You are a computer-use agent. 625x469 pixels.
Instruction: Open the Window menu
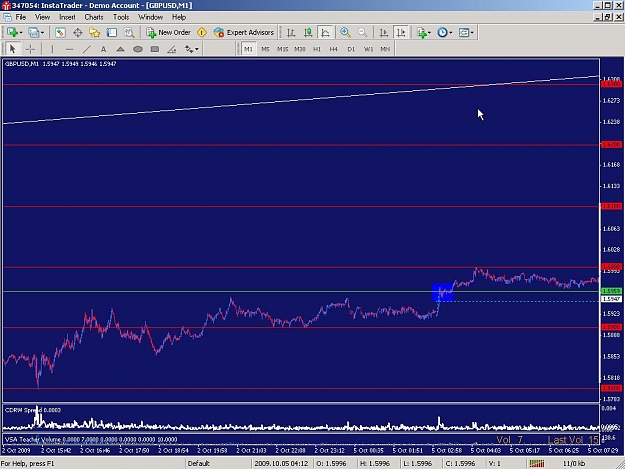(150, 17)
